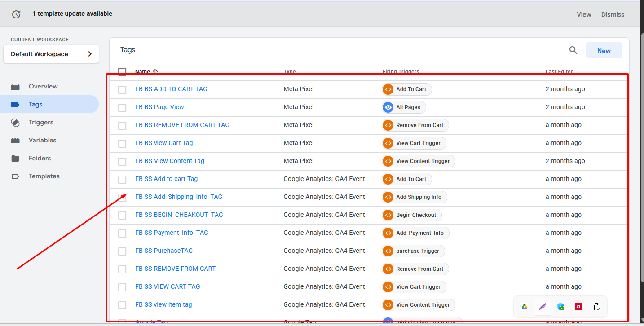The width and height of the screenshot is (644, 326).
Task: Click View for template update
Action: pyautogui.click(x=584, y=14)
